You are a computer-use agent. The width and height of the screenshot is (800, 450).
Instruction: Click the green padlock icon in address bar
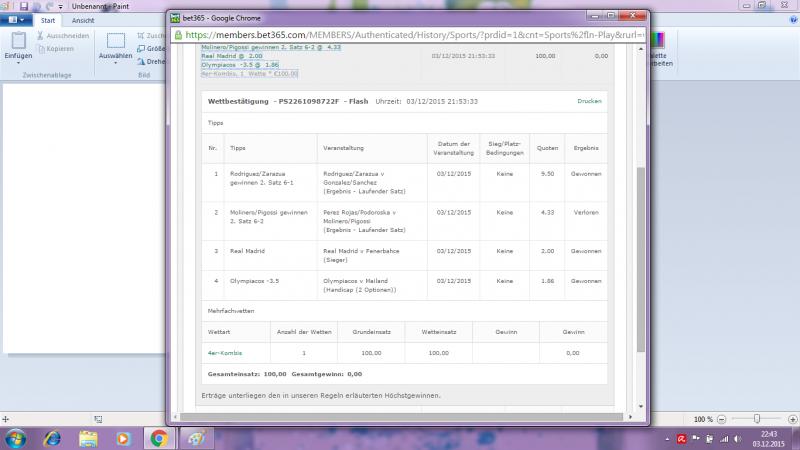178,35
